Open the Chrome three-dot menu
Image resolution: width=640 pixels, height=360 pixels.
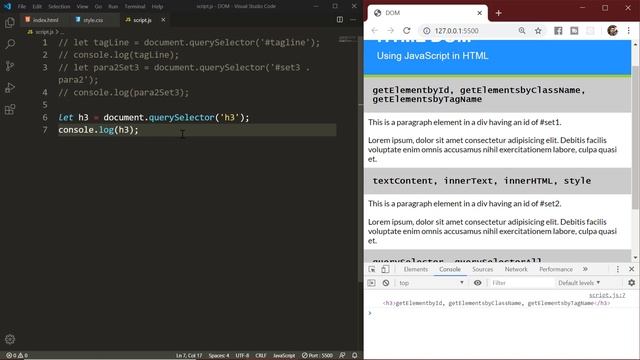629,31
